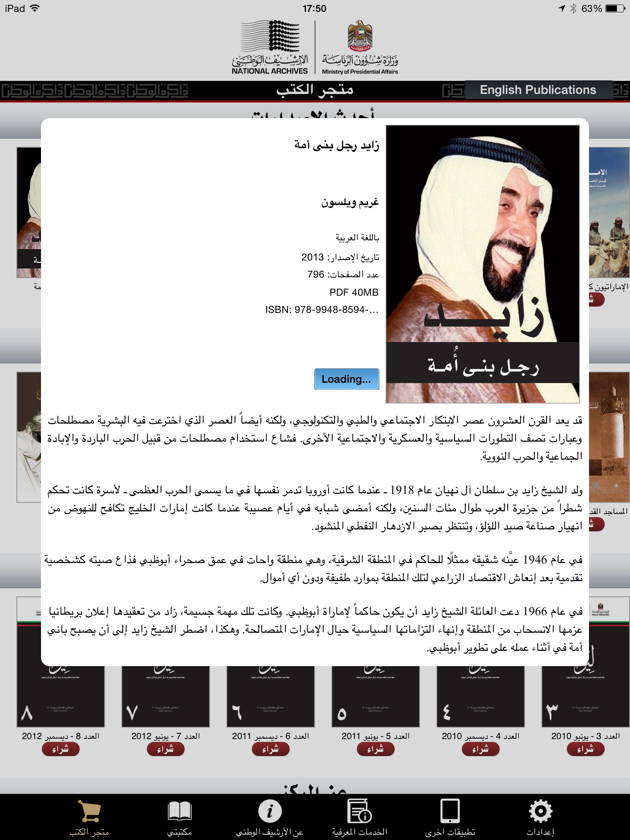
Task: Tap the location services arrow icon
Action: pos(562,9)
